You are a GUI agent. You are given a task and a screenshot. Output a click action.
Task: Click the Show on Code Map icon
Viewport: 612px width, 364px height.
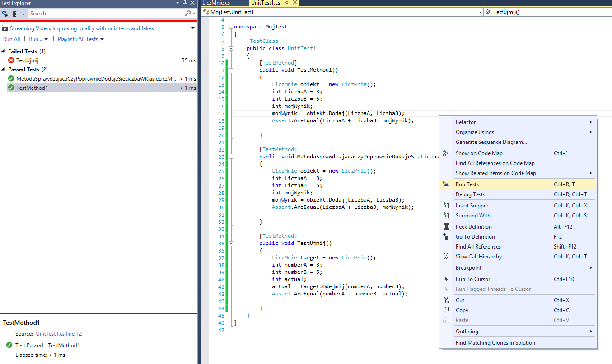(446, 153)
